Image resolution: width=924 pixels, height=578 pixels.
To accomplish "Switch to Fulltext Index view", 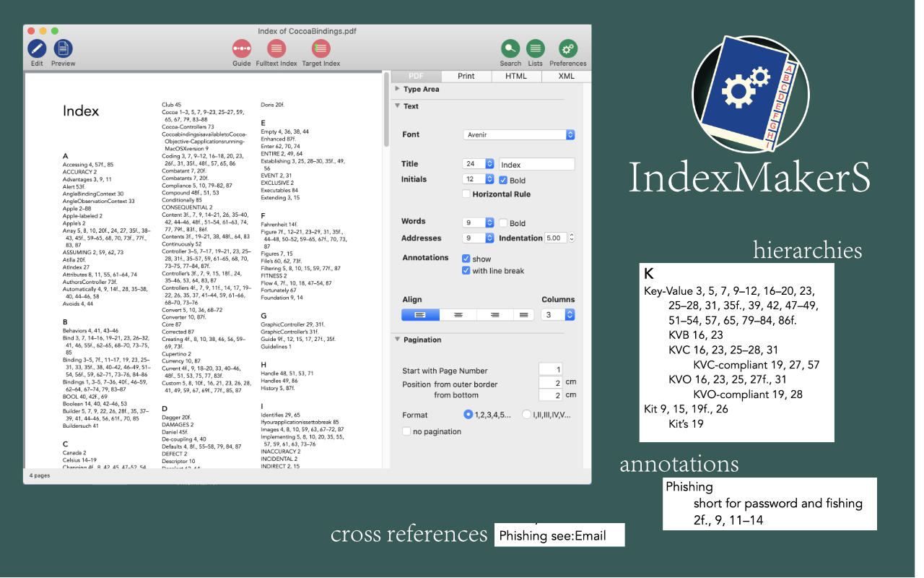I will pyautogui.click(x=276, y=48).
